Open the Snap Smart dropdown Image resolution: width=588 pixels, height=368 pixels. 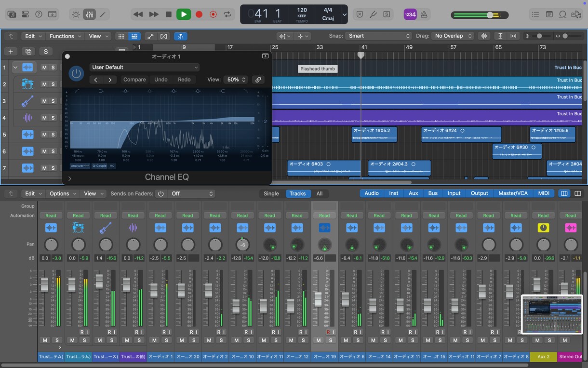379,36
